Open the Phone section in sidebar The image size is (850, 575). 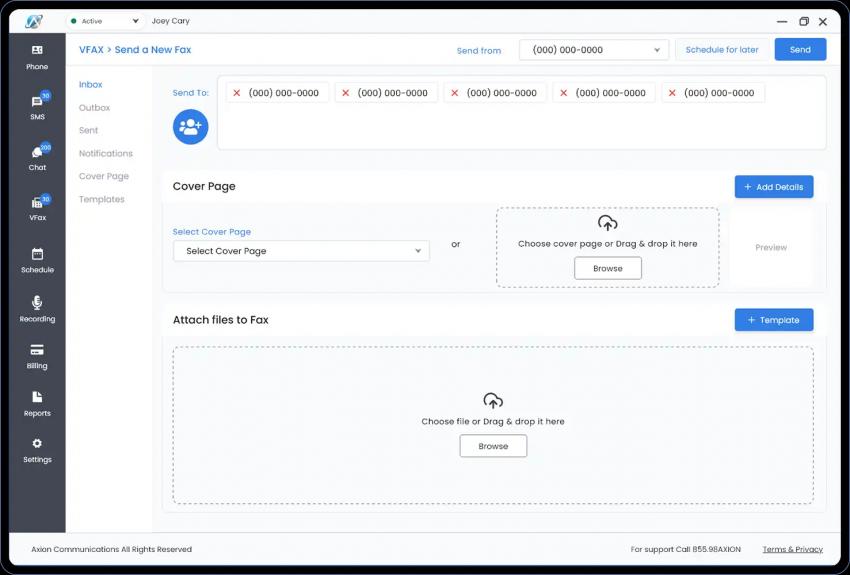pyautogui.click(x=37, y=56)
